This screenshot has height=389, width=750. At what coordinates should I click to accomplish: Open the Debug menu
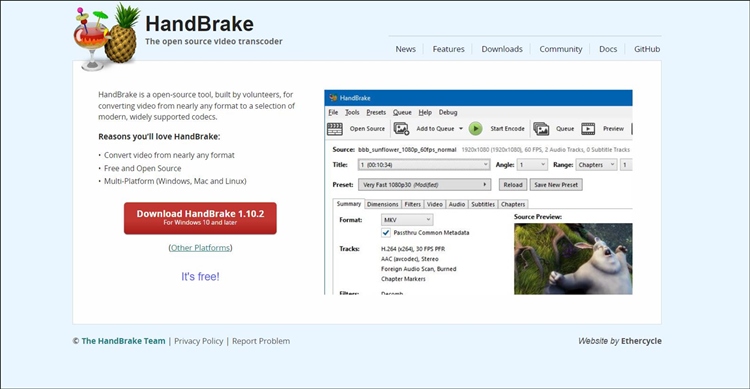point(448,112)
